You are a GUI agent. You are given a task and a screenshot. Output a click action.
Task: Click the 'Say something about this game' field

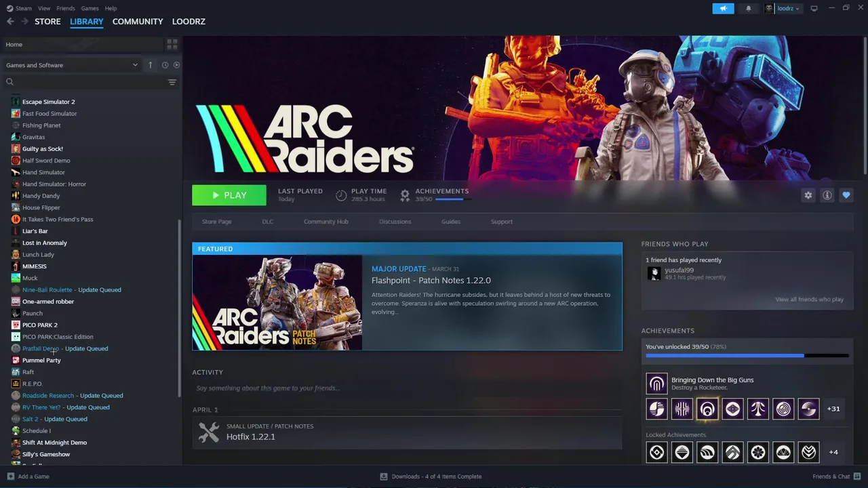click(407, 388)
